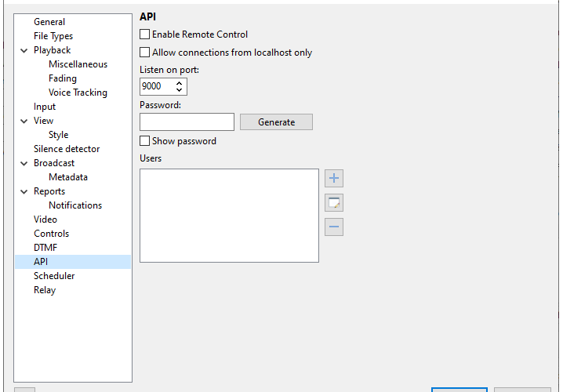This screenshot has height=392, width=563.
Task: Enable Remote Control checkbox
Action: (x=145, y=34)
